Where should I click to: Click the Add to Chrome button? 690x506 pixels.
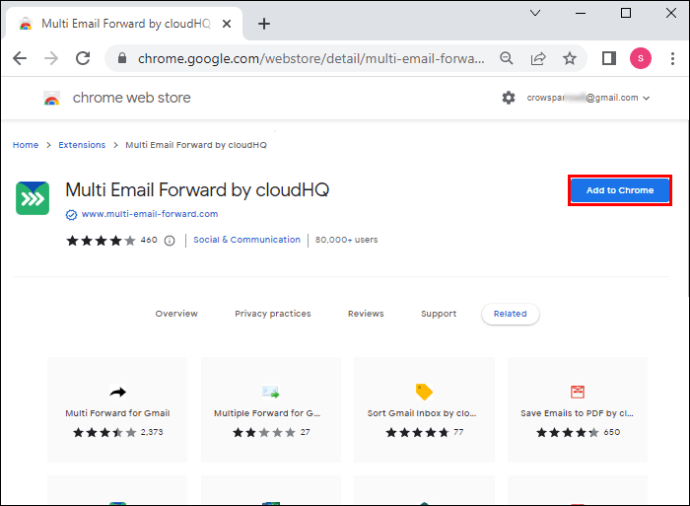click(619, 190)
